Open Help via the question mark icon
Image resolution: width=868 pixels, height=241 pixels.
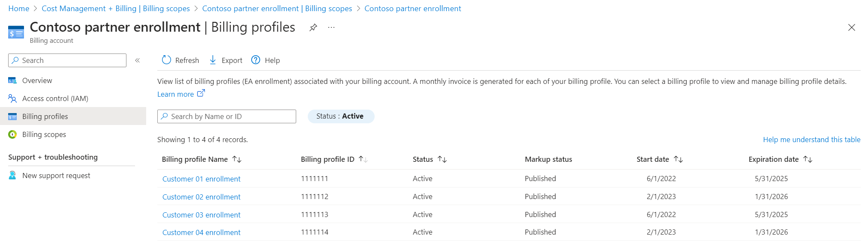click(256, 60)
